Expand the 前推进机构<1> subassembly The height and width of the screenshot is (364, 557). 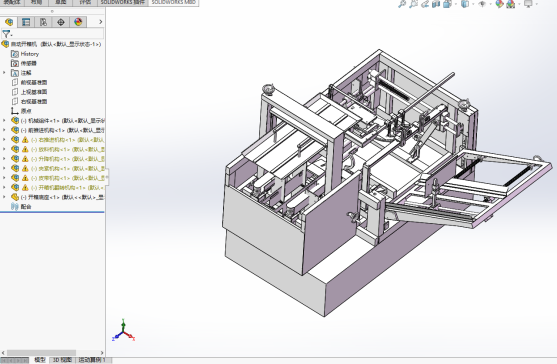(4, 130)
